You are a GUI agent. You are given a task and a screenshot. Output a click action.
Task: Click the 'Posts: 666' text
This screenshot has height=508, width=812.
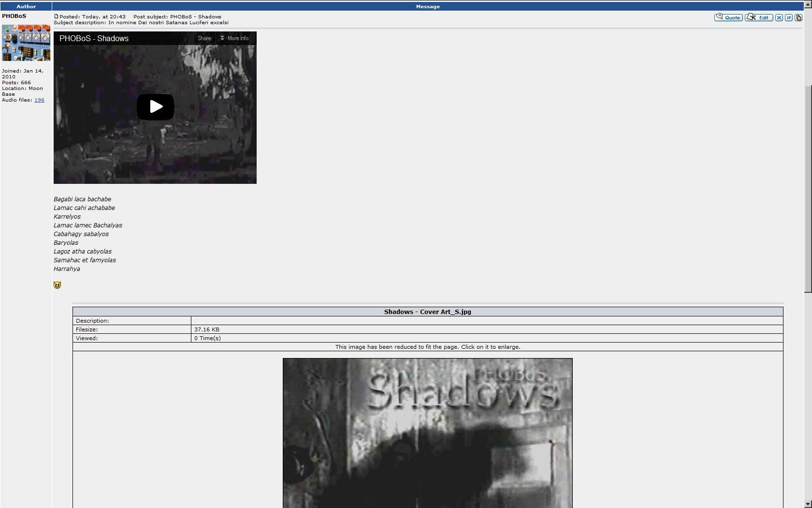[x=16, y=83]
